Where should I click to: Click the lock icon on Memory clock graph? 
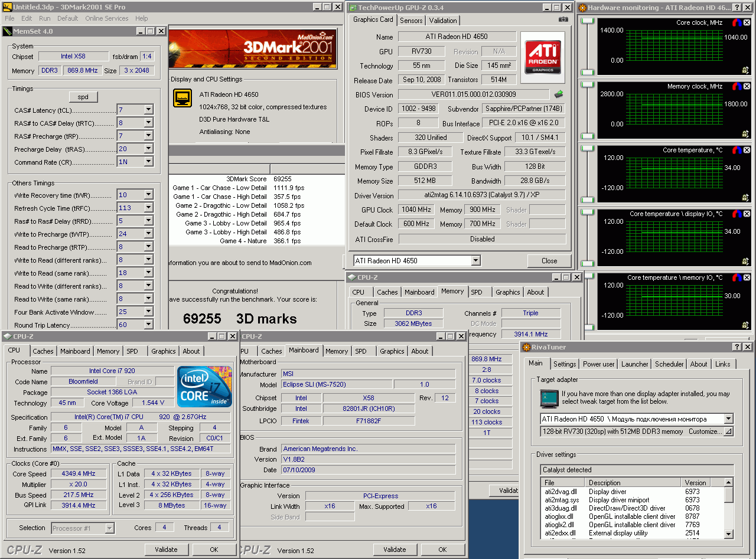coord(745,133)
